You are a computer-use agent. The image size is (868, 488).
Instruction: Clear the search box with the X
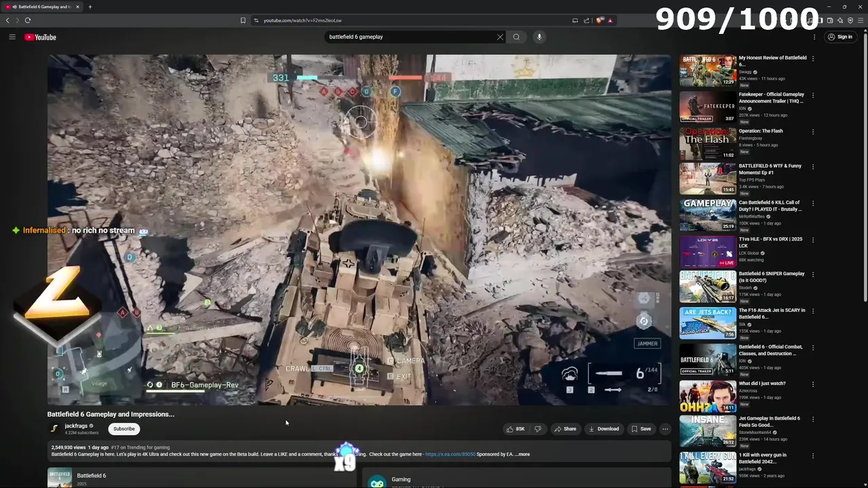500,37
